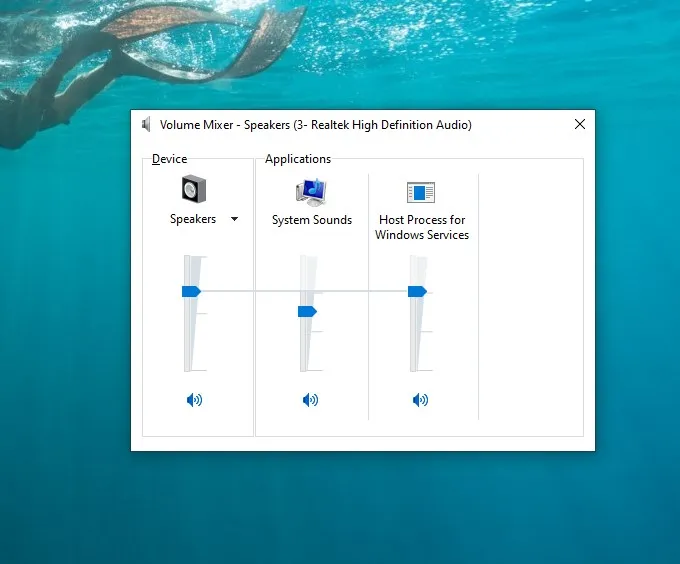Close the Volume Mixer window
680x564 pixels.
point(580,125)
